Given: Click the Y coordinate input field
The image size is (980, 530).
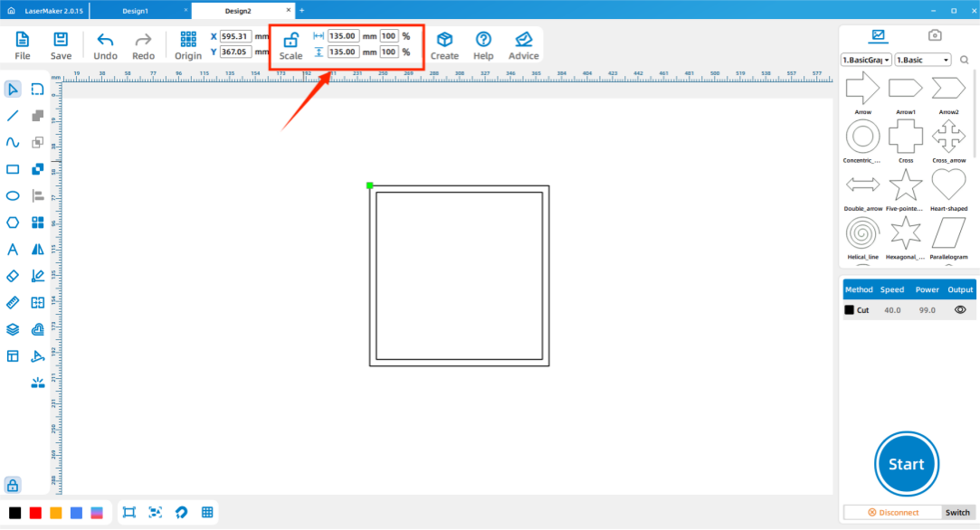Looking at the screenshot, I should click(235, 52).
